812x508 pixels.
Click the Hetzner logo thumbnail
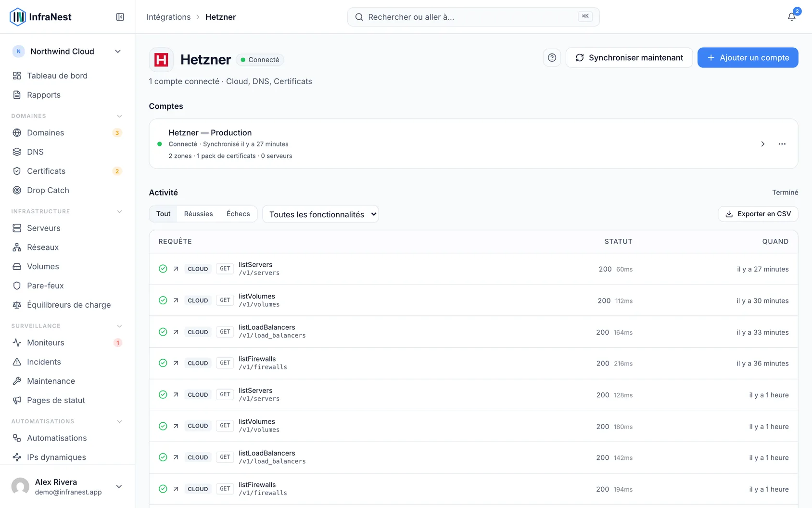click(161, 60)
